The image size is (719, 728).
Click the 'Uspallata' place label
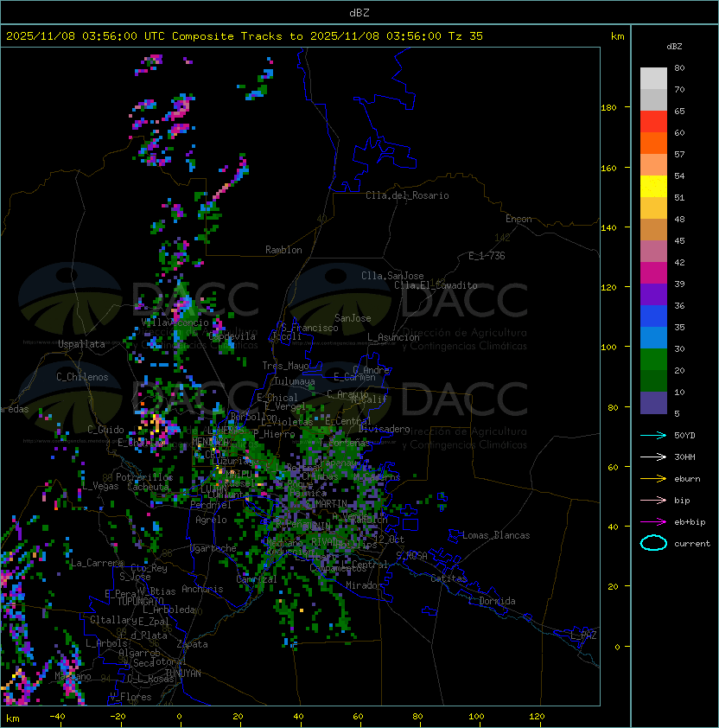point(81,344)
